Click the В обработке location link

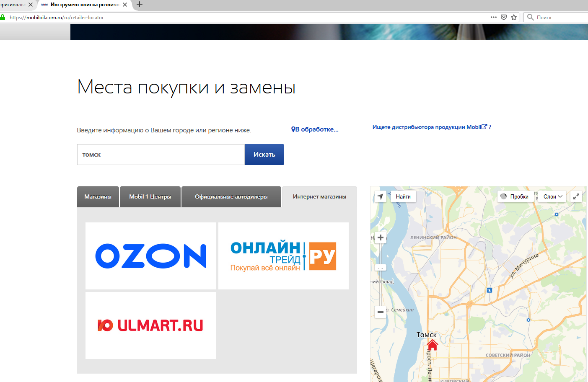pyautogui.click(x=315, y=129)
